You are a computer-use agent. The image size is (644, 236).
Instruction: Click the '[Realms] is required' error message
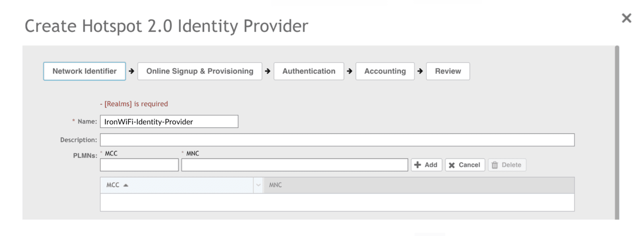tap(136, 104)
